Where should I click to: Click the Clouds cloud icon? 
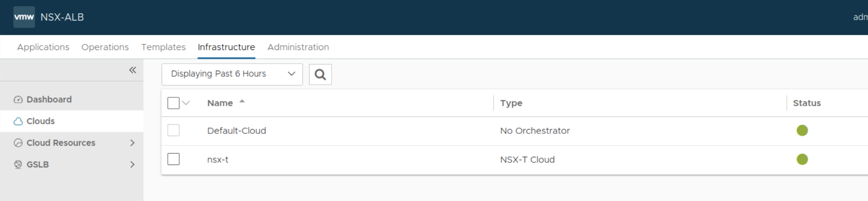[18, 122]
